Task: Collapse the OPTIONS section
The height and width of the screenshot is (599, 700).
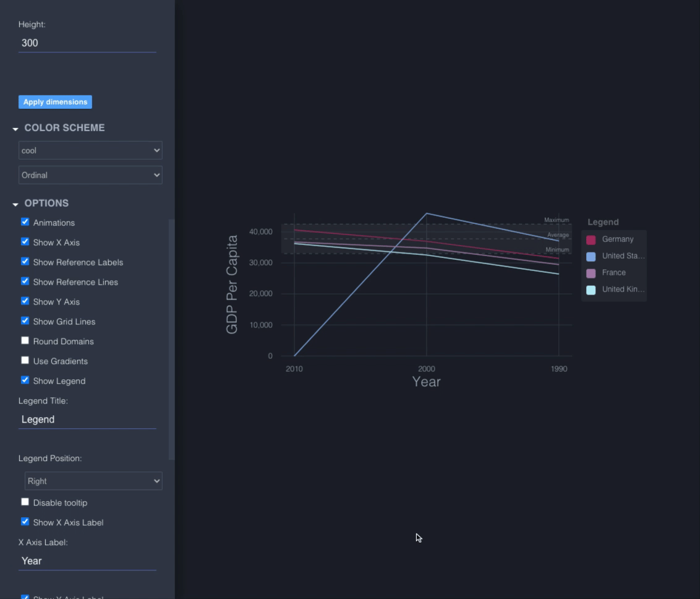Action: click(x=15, y=204)
